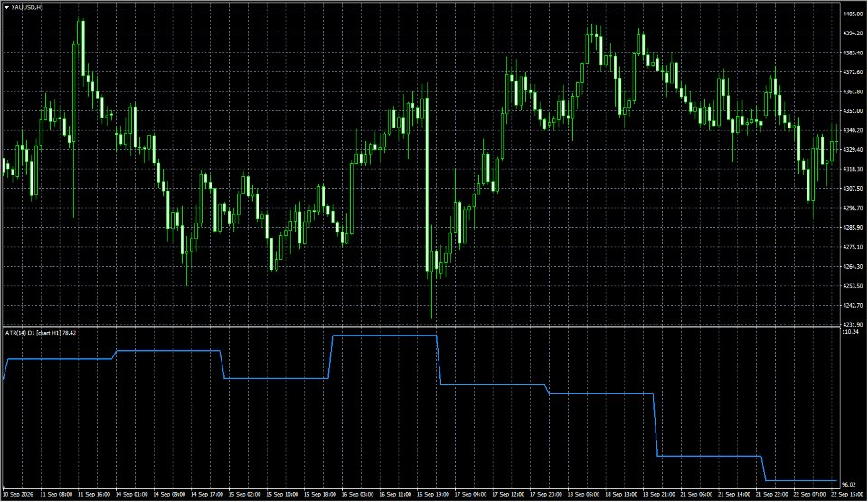
Task: Click the 110.24 ATR scale value
Action: (x=850, y=332)
